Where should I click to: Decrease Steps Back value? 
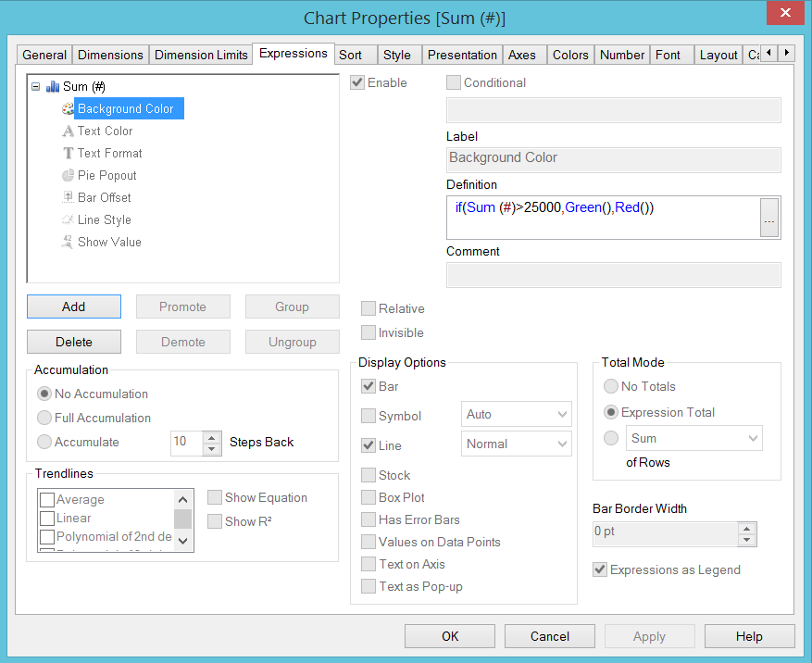pyautogui.click(x=211, y=449)
